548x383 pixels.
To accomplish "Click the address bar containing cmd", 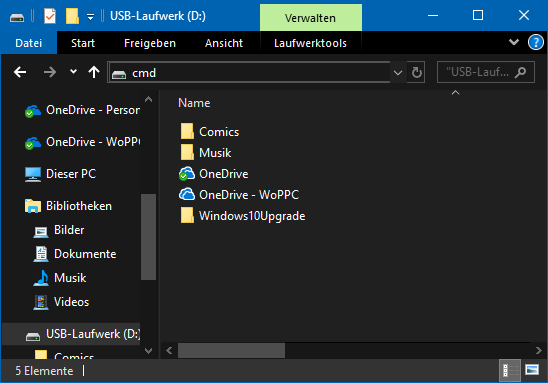I will pos(249,73).
